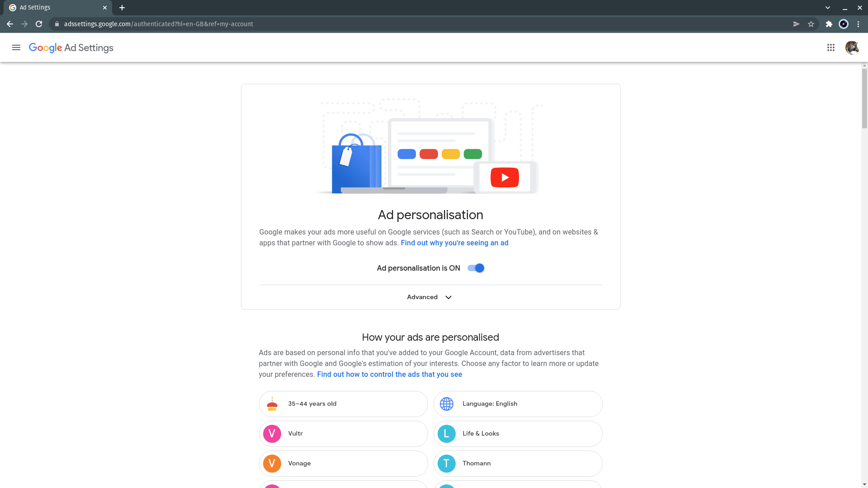Click the globe language icon
868x488 pixels.
click(447, 404)
